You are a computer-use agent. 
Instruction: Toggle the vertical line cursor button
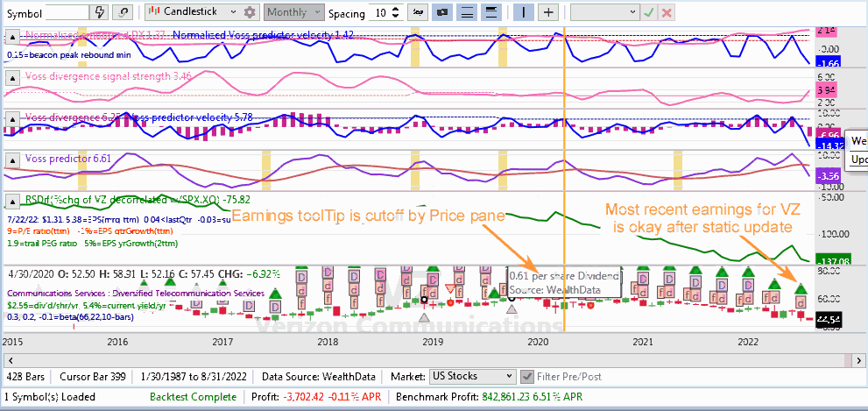coord(523,12)
